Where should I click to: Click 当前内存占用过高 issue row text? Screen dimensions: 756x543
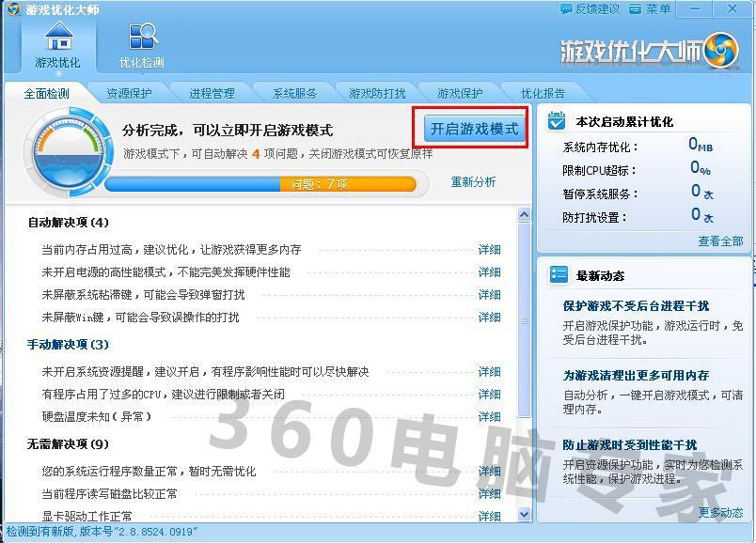pos(172,250)
